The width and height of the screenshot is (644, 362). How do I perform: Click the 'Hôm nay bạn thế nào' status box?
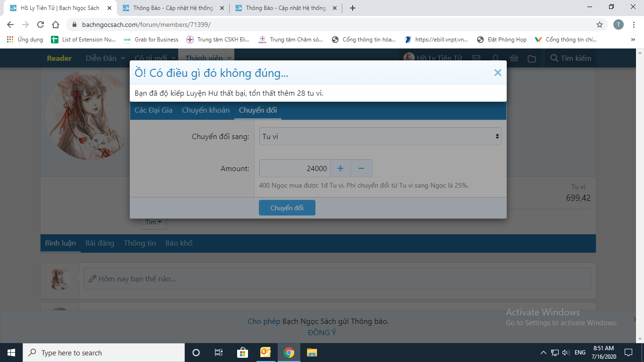click(337, 279)
